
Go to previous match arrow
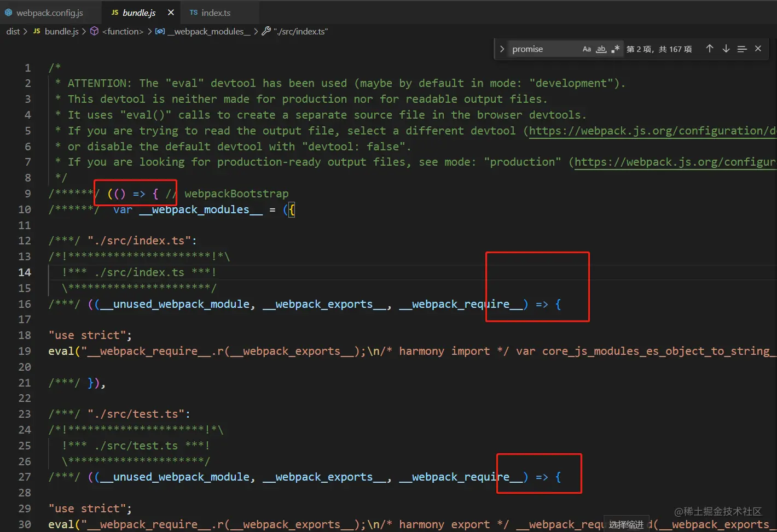pyautogui.click(x=710, y=49)
